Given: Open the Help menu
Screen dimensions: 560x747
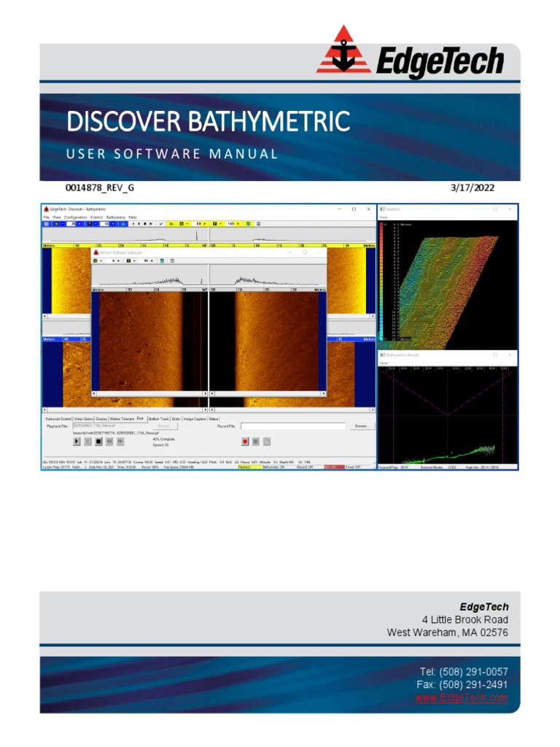Looking at the screenshot, I should (x=133, y=217).
